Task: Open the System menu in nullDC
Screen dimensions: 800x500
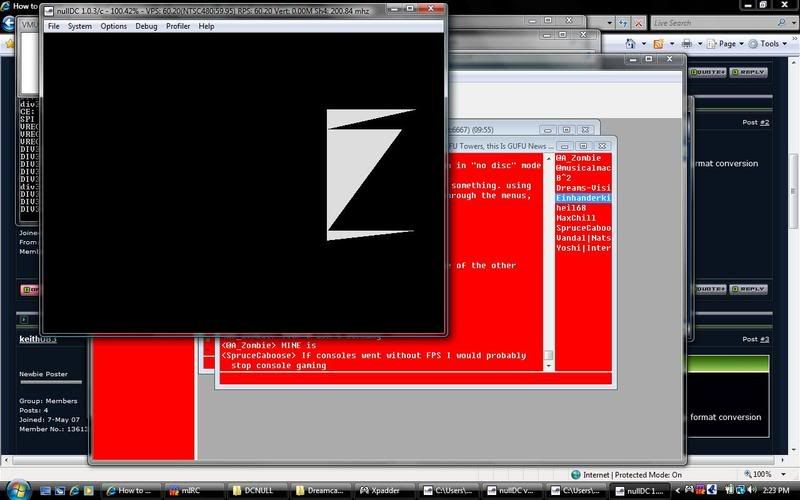Action: point(80,26)
